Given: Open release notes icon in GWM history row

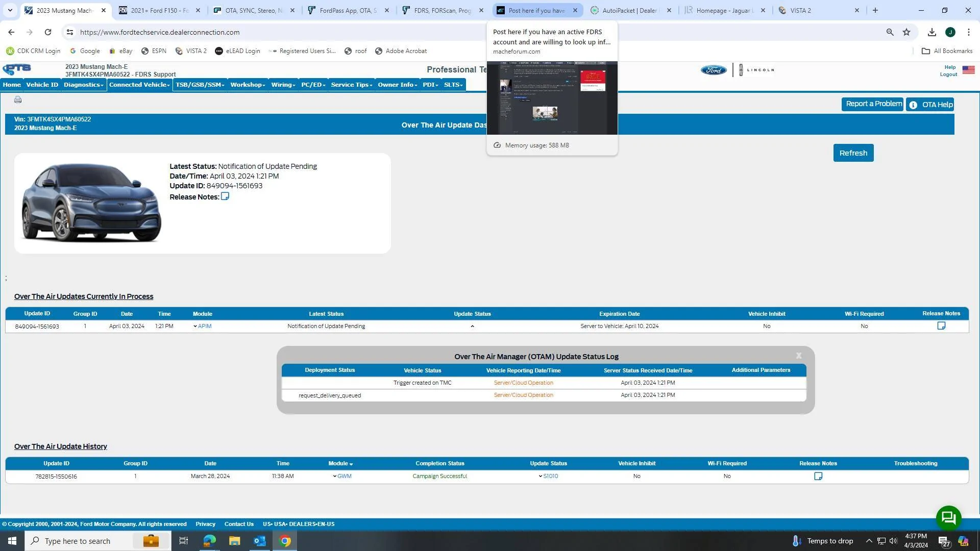Looking at the screenshot, I should 818,476.
